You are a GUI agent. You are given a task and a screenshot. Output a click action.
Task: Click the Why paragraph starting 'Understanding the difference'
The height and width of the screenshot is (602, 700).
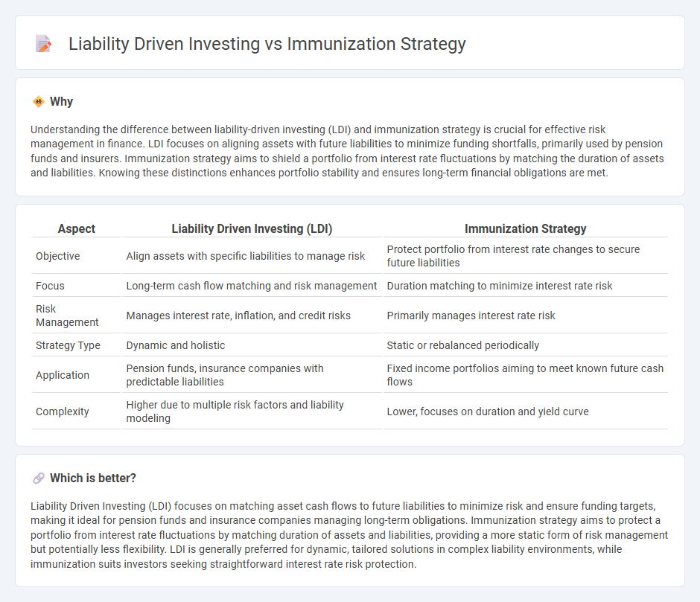(347, 151)
